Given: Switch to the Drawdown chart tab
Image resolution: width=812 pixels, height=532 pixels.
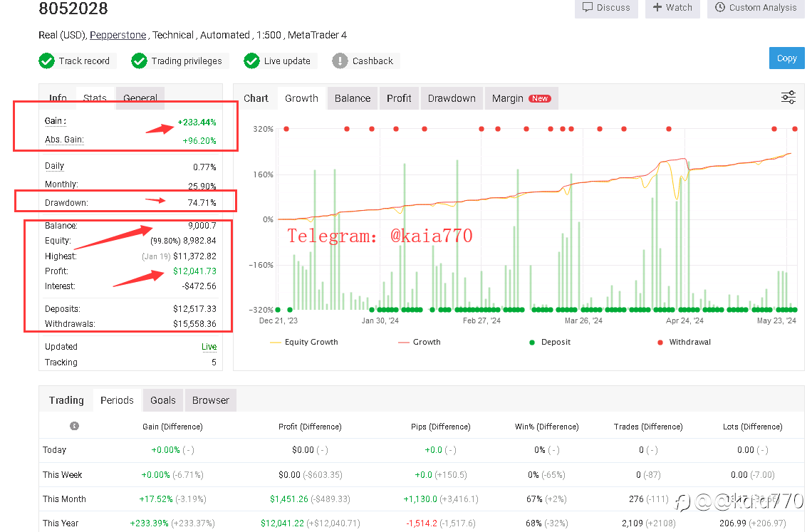Looking at the screenshot, I should point(452,98).
